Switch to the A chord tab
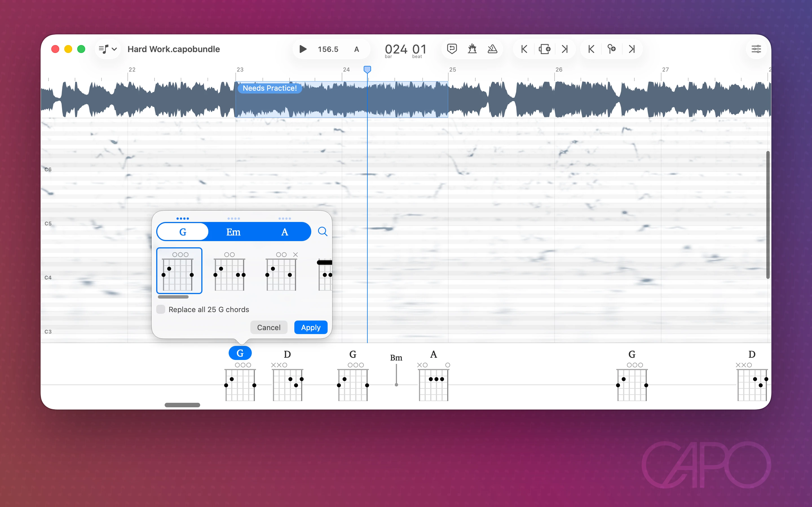 point(284,232)
